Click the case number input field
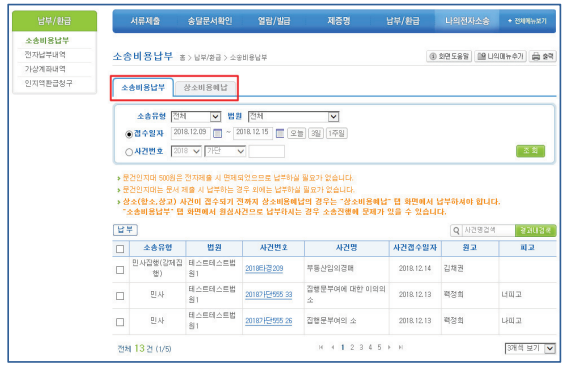The image size is (572, 368). pyautogui.click(x=266, y=151)
